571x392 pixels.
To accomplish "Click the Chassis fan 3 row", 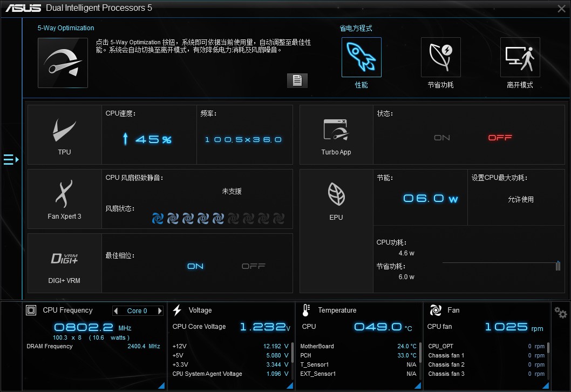I will click(x=486, y=374).
